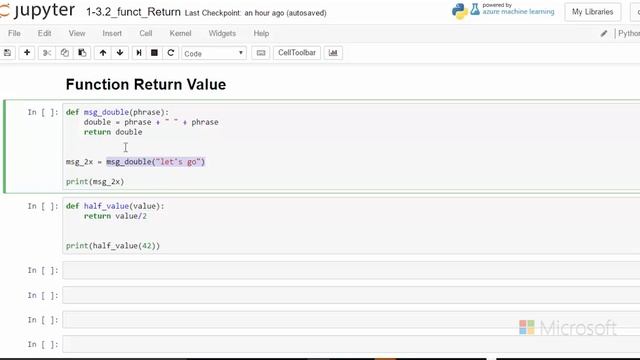Open the Insert menu

coord(112,33)
